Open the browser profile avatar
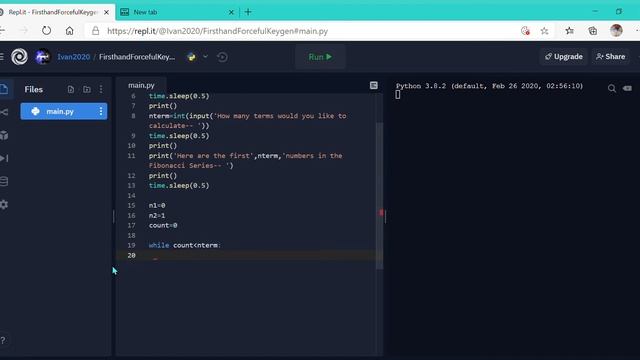 (x=616, y=31)
